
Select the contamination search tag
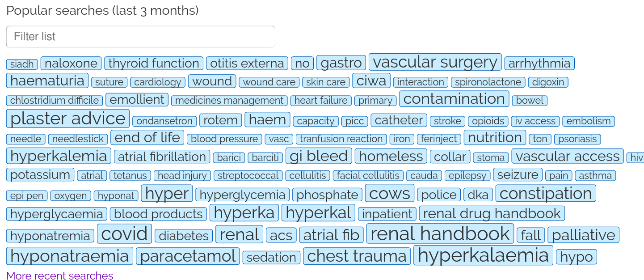454,99
